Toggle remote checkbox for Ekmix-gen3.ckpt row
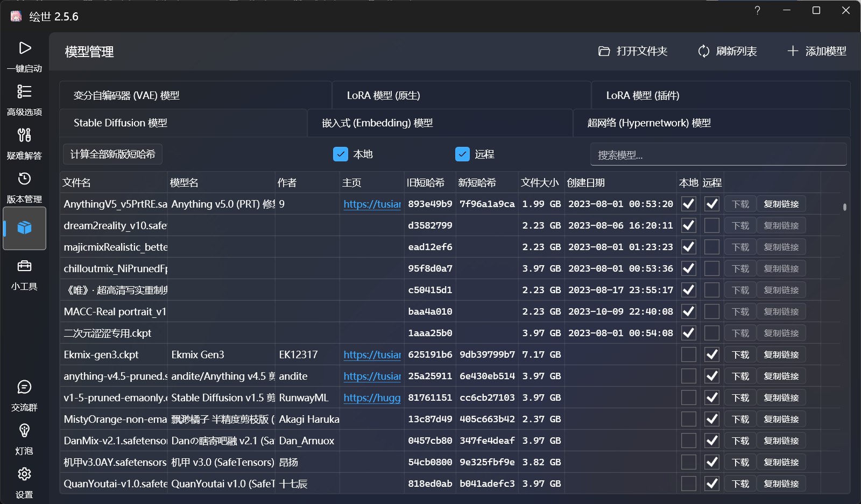The height and width of the screenshot is (504, 861). coord(712,354)
